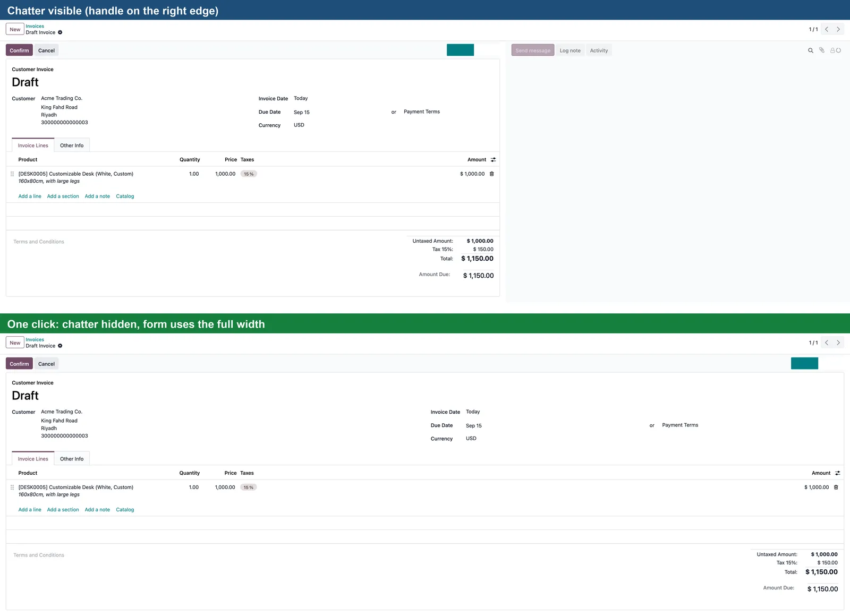Go to next record in chatter-visible view

click(x=838, y=29)
